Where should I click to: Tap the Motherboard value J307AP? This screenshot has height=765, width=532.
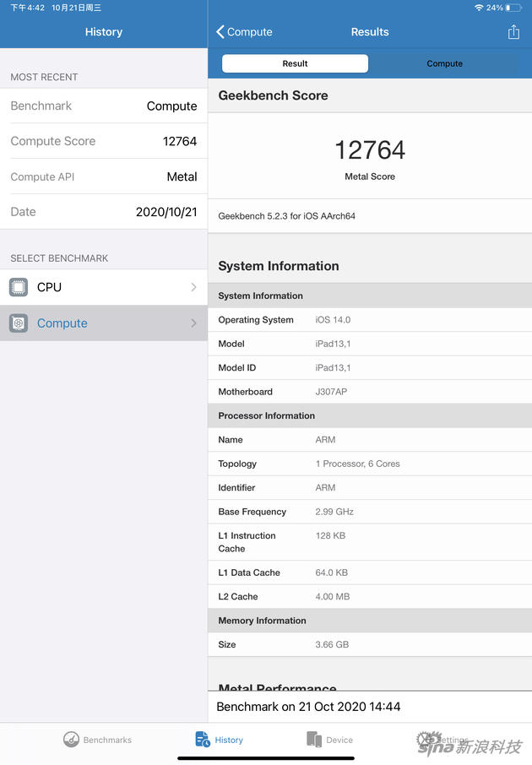(x=331, y=392)
